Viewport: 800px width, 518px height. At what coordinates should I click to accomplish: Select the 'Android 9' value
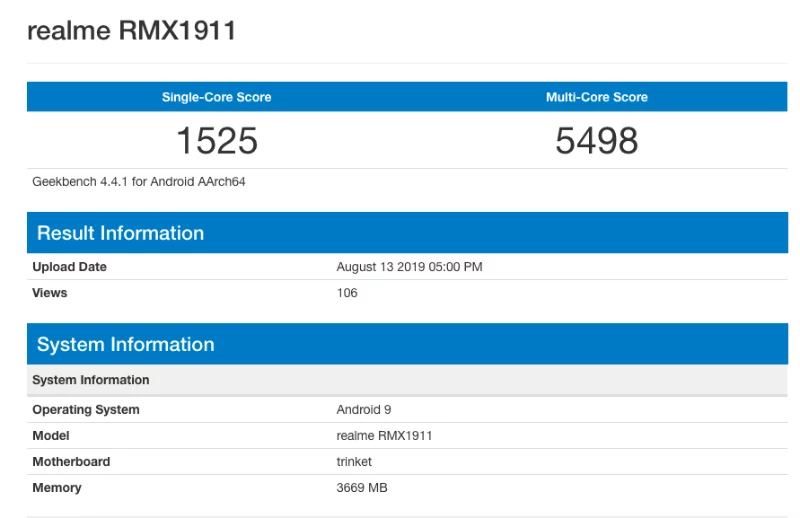(x=364, y=410)
